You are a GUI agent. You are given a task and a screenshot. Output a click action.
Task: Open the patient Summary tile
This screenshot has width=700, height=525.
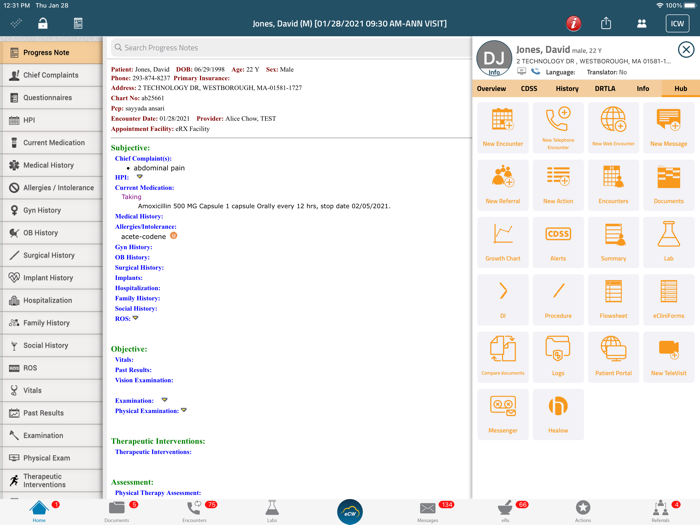(x=613, y=242)
